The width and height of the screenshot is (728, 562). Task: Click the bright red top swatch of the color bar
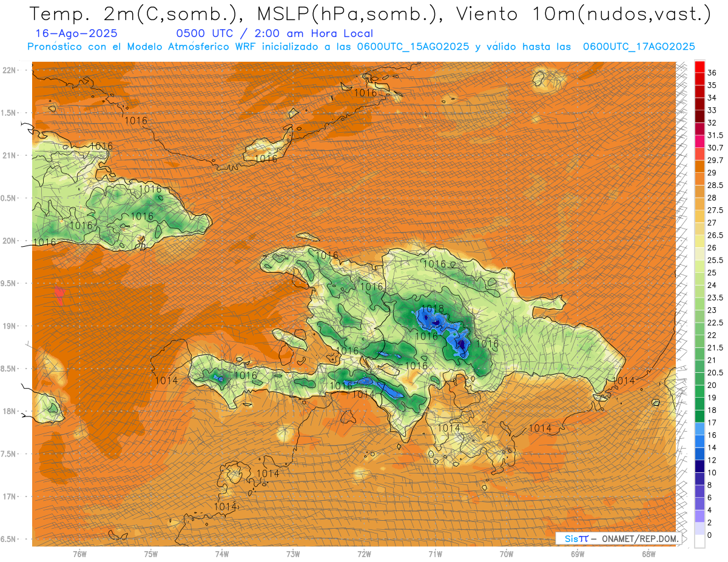[x=699, y=66]
